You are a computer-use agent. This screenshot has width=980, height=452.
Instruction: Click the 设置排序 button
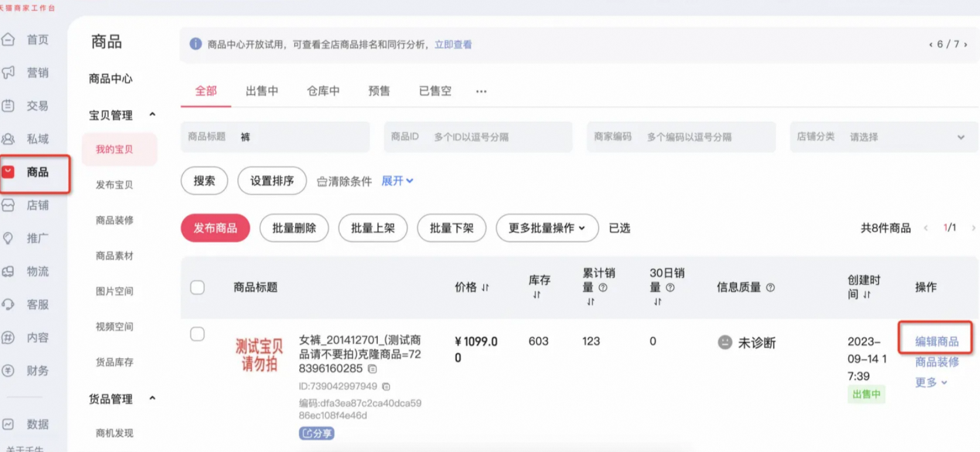pyautogui.click(x=272, y=181)
